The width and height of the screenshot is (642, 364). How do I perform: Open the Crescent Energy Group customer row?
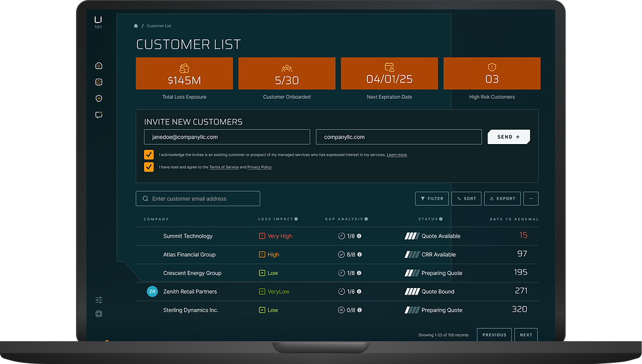pos(337,273)
